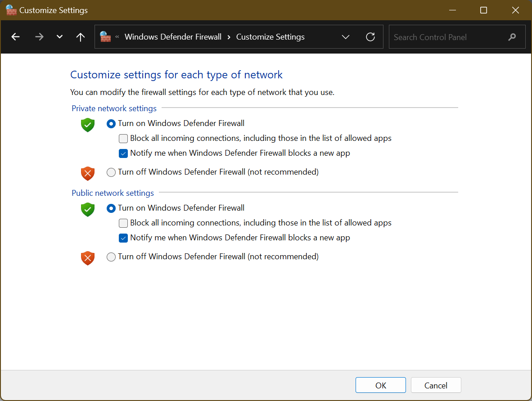
Task: Select Windows Defender Firewall breadcrumb
Action: (173, 37)
